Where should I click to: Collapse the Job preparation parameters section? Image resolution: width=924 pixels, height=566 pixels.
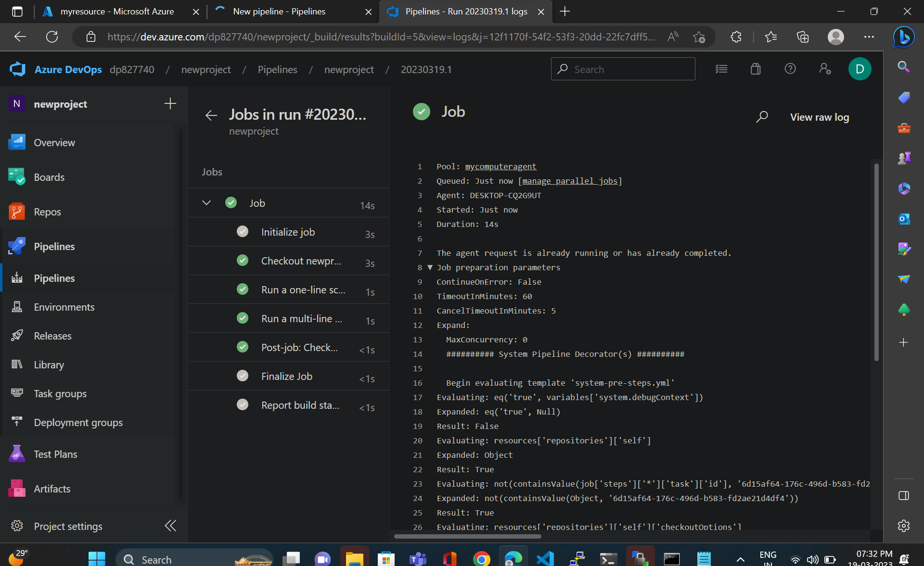(430, 268)
